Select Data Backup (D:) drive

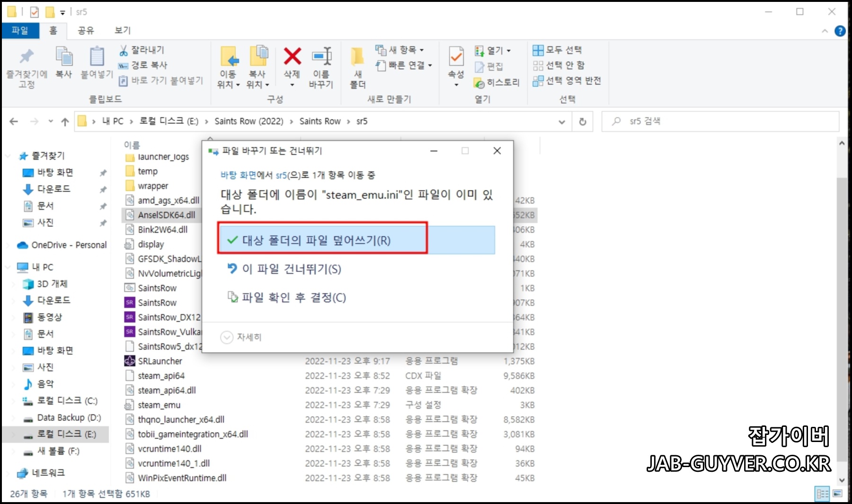62,417
